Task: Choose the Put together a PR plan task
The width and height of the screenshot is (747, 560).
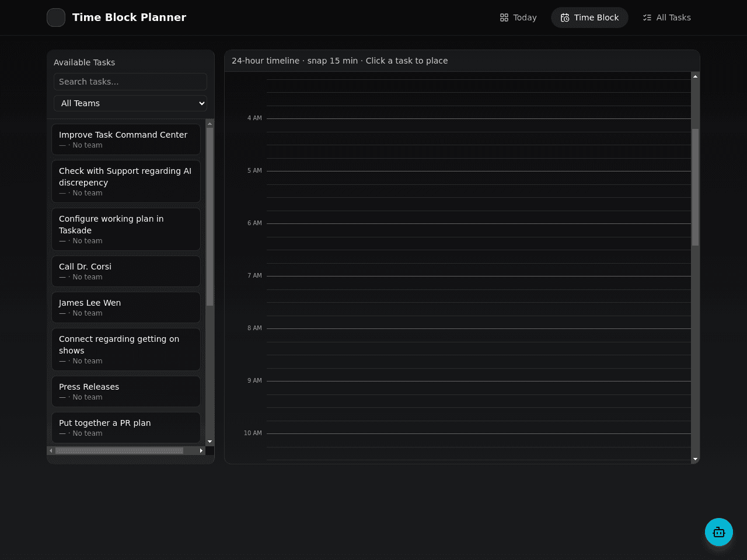Action: tap(126, 428)
